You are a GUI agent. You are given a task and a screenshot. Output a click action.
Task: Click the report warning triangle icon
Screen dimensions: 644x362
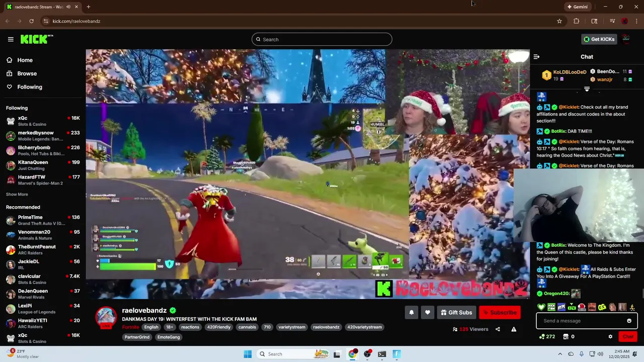point(514,329)
